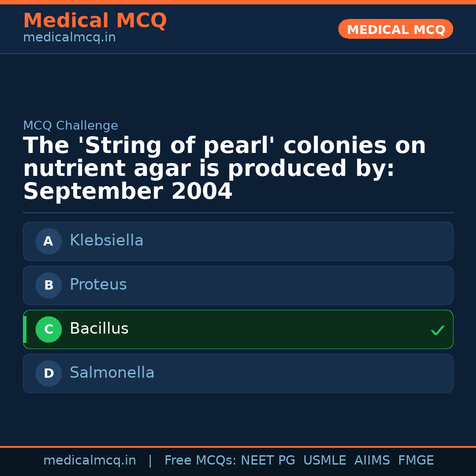Image resolution: width=476 pixels, height=476 pixels.
Task: Click the letter B circle badge
Action: pos(48,285)
